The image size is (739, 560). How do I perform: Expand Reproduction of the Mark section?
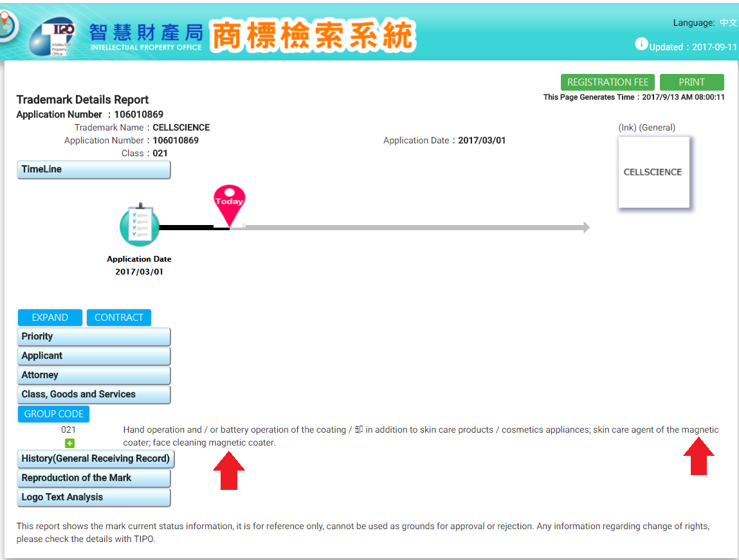click(x=94, y=478)
